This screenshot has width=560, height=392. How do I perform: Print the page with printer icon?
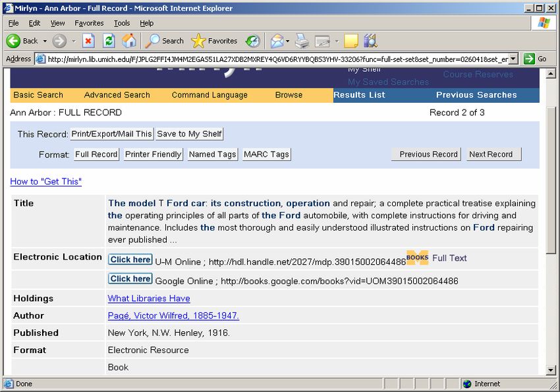click(302, 41)
